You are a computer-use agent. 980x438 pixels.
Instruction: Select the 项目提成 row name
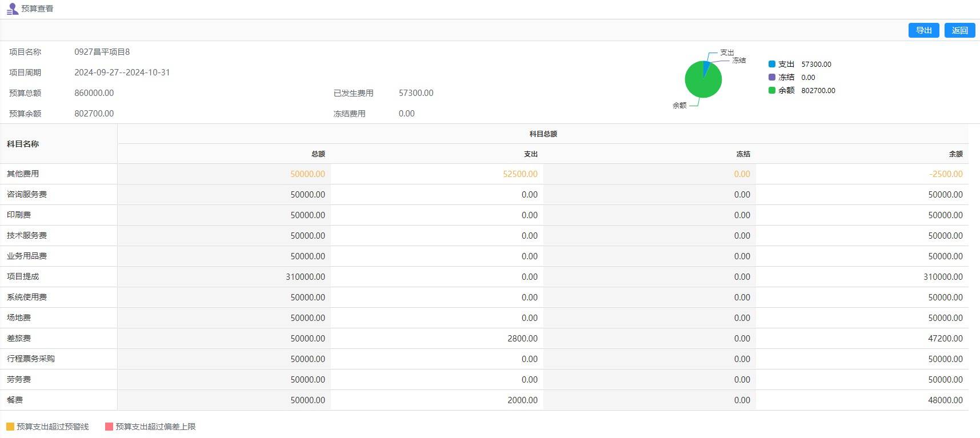tap(23, 277)
